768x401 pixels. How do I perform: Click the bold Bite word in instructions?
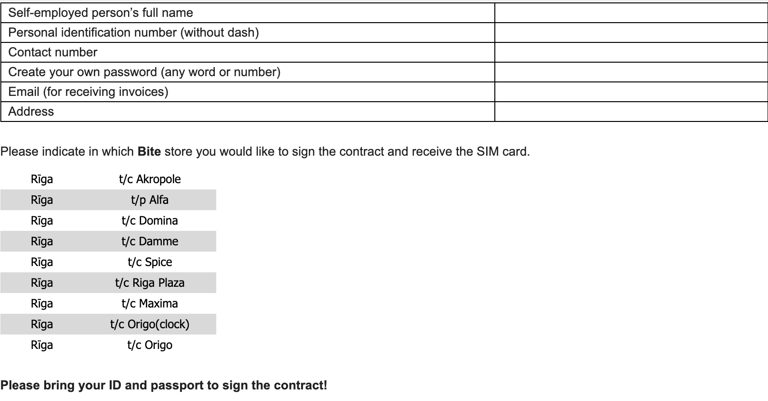point(149,152)
